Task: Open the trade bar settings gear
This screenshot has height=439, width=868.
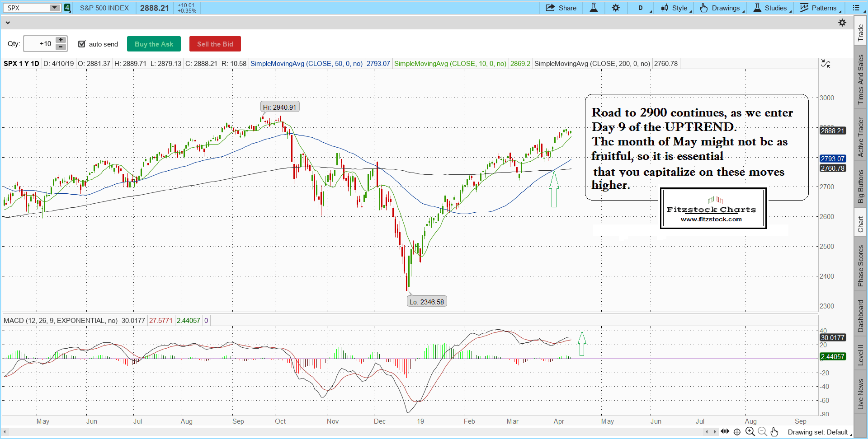Action: [842, 23]
